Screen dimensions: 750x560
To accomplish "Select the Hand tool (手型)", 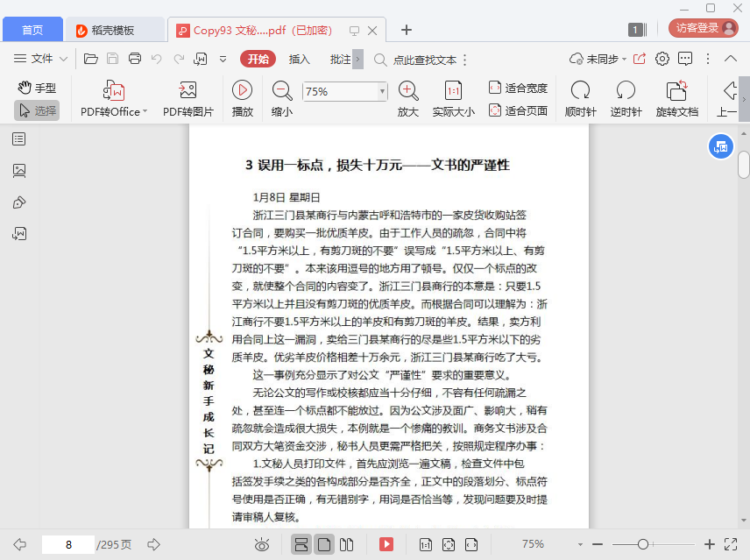I will [37, 88].
